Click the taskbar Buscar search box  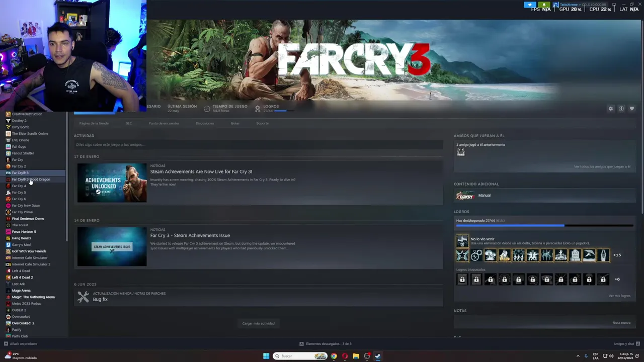point(300,356)
